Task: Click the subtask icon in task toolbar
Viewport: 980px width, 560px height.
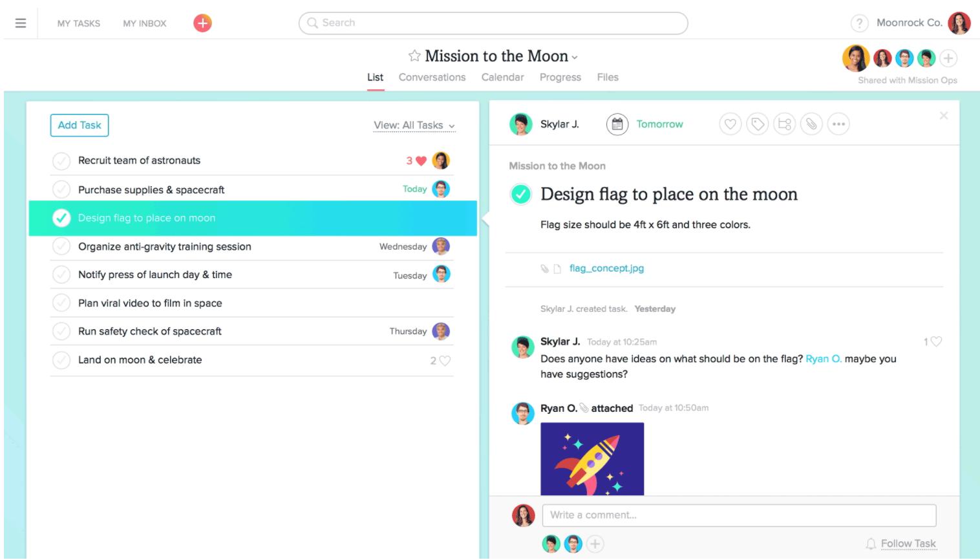Action: [785, 124]
